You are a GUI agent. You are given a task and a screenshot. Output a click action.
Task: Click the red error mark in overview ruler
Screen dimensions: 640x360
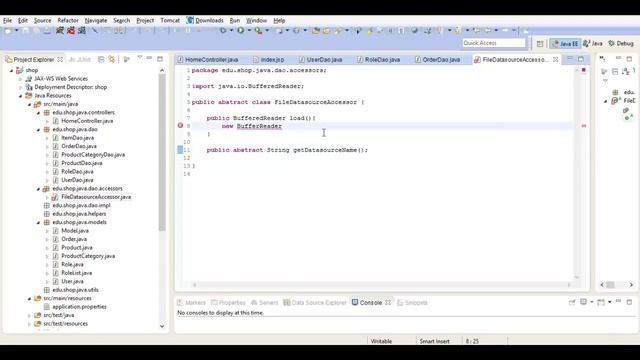tap(584, 126)
